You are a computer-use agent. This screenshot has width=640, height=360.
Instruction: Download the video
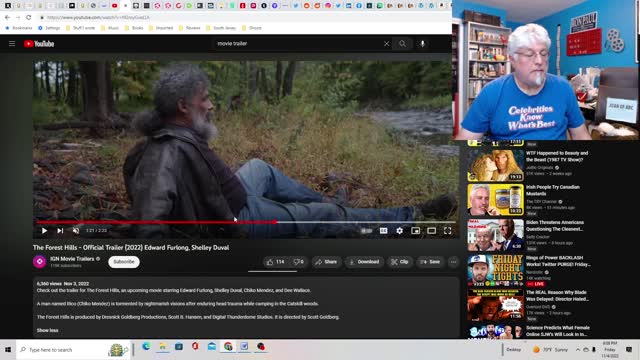(x=364, y=262)
